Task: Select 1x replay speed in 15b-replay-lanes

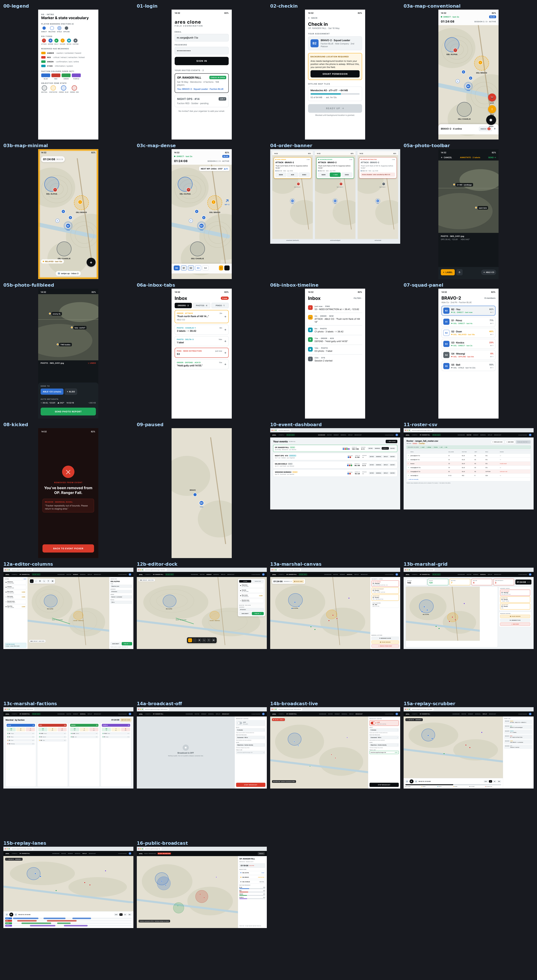Action: point(121,914)
